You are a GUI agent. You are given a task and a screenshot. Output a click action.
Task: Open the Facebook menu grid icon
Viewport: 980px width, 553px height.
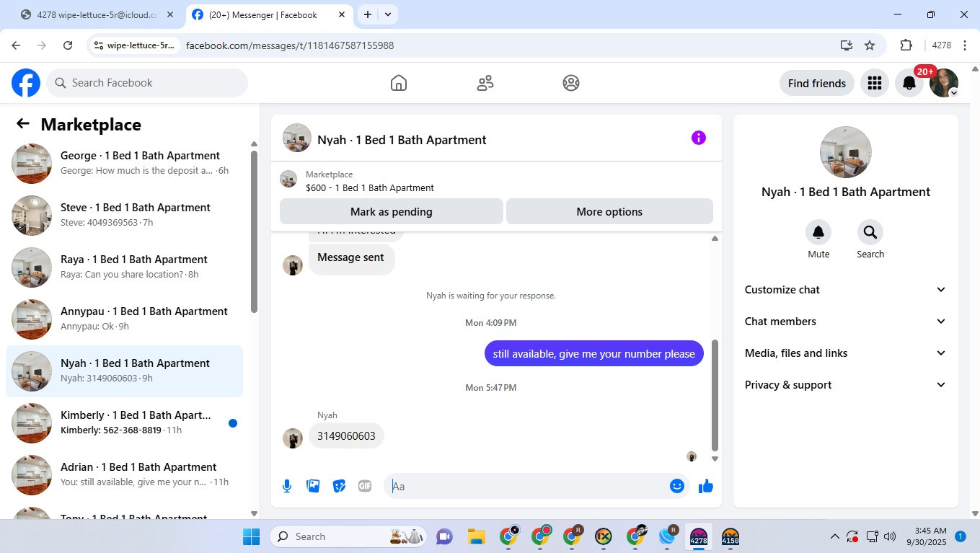(x=875, y=83)
